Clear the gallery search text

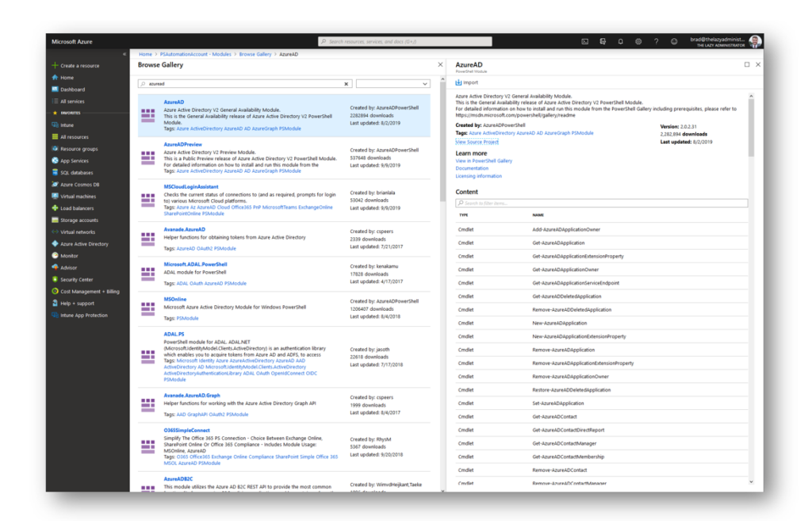point(347,84)
